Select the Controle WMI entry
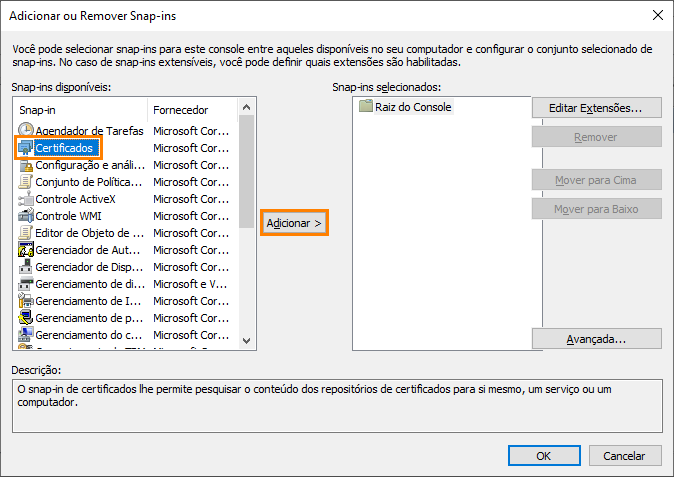The image size is (674, 477). tap(68, 216)
